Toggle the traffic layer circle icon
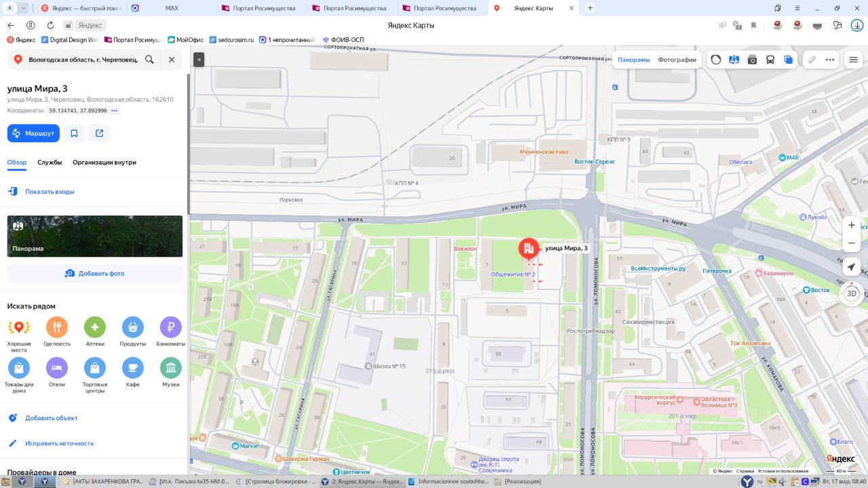The height and width of the screenshot is (488, 868). [x=716, y=60]
